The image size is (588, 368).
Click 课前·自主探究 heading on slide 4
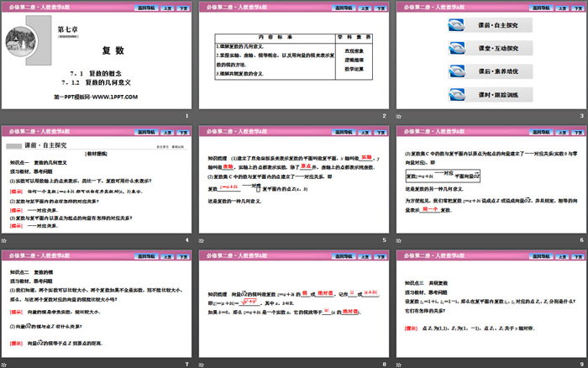(x=45, y=145)
